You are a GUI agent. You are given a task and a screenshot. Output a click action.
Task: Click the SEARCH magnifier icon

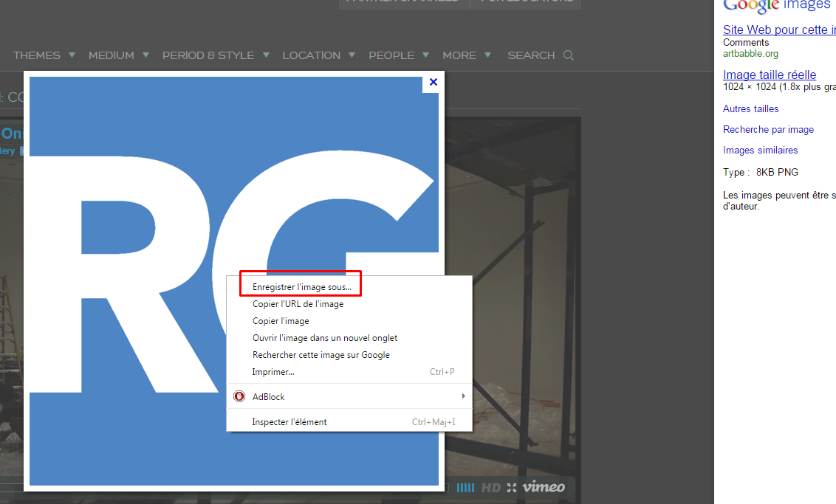(x=569, y=55)
